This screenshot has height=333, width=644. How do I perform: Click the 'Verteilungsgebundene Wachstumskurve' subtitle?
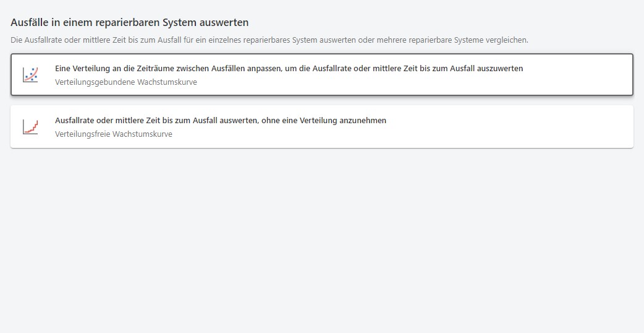coord(125,82)
